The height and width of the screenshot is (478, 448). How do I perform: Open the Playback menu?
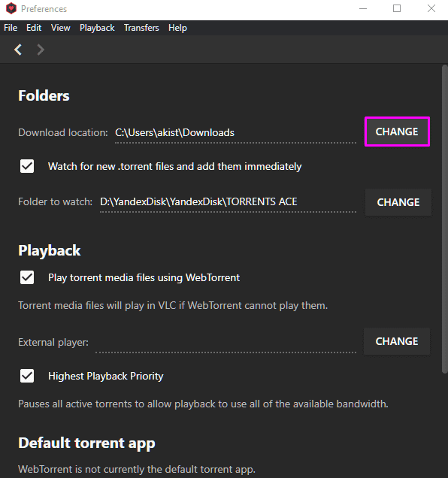pos(97,28)
